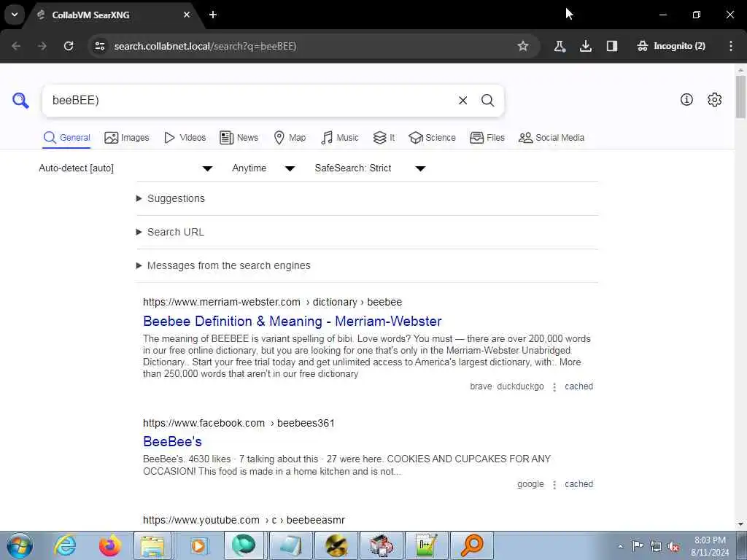The width and height of the screenshot is (747, 560).
Task: Open Auto-detect language dropdown
Action: click(x=125, y=168)
